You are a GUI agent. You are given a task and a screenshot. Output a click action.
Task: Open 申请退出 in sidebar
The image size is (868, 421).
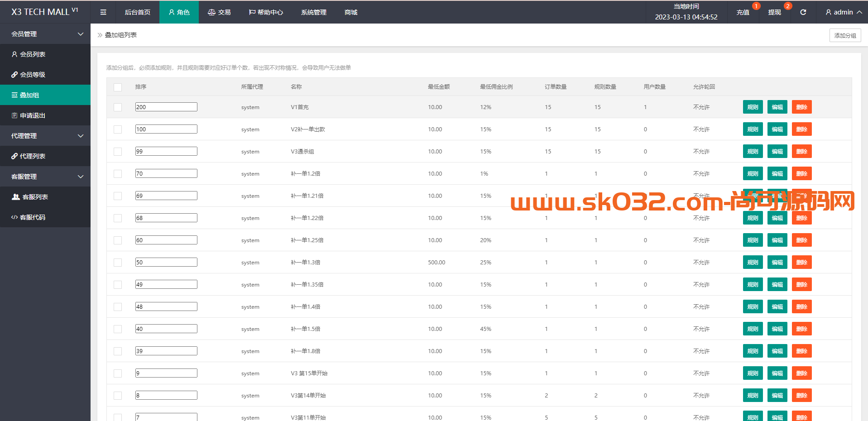tap(45, 115)
